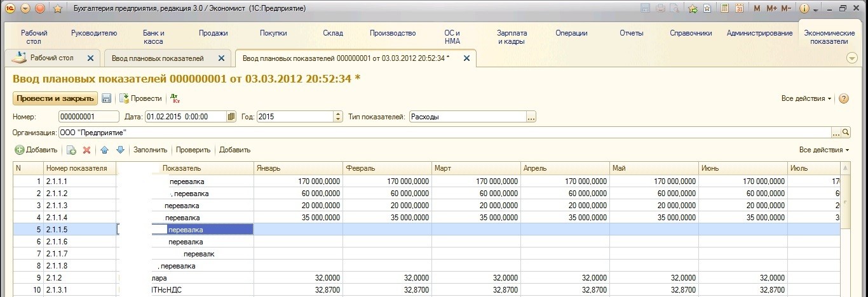Open the Банк и касса section
868x297 pixels.
[153, 37]
